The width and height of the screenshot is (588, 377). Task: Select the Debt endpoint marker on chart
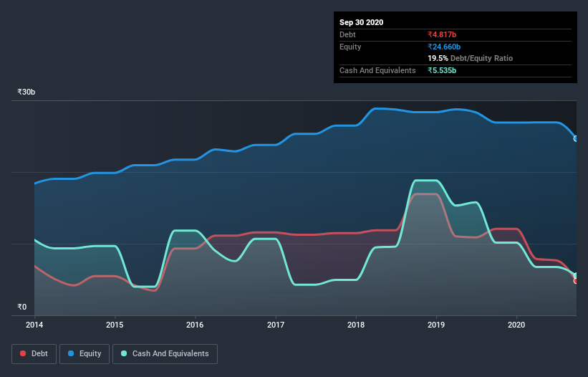(x=576, y=281)
